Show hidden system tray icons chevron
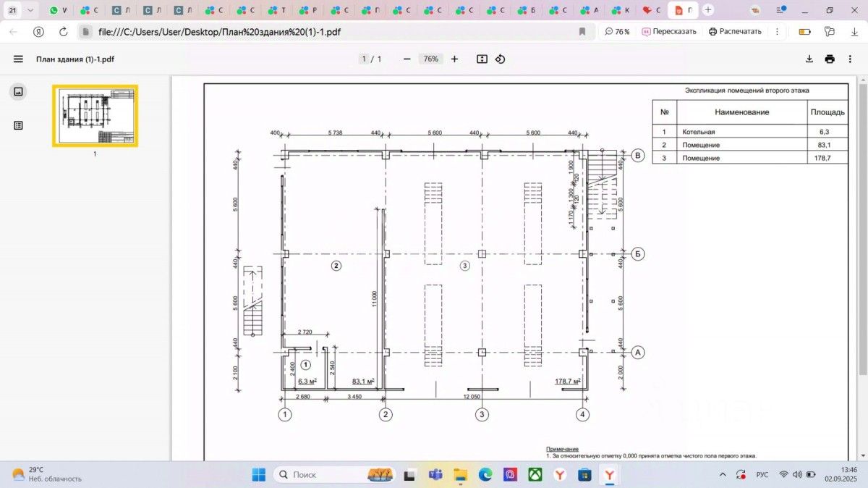 coord(722,475)
